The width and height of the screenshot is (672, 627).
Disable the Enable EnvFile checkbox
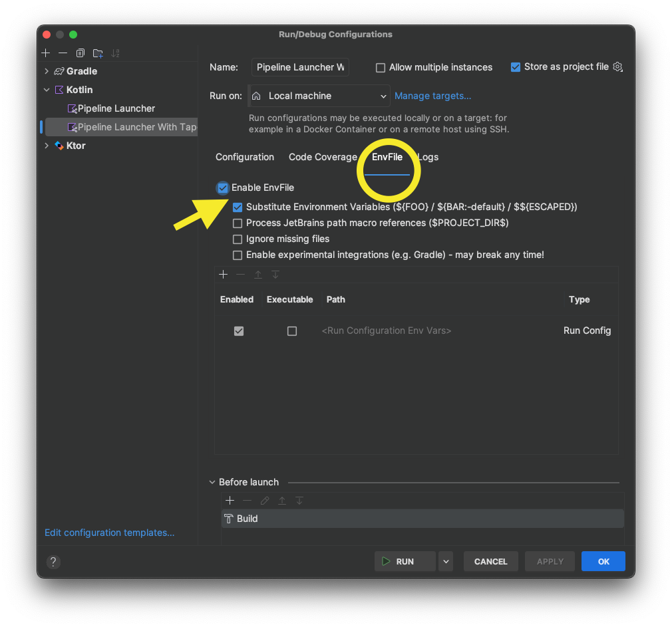pos(222,188)
